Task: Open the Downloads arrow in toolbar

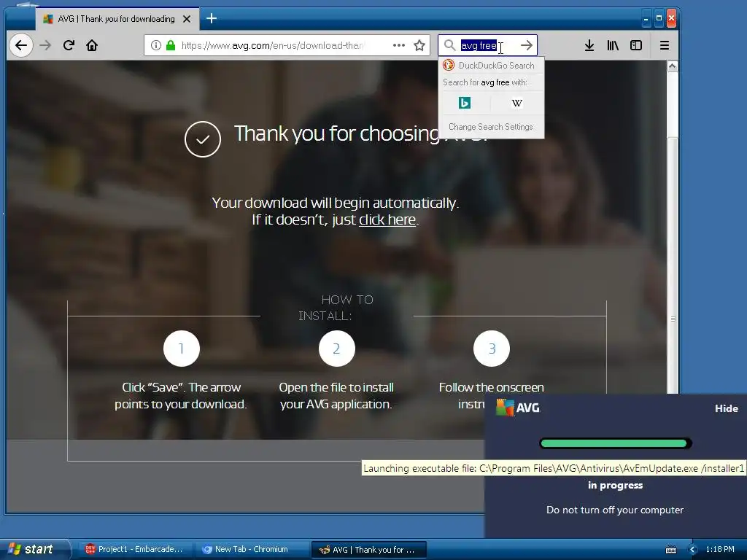Action: [589, 45]
